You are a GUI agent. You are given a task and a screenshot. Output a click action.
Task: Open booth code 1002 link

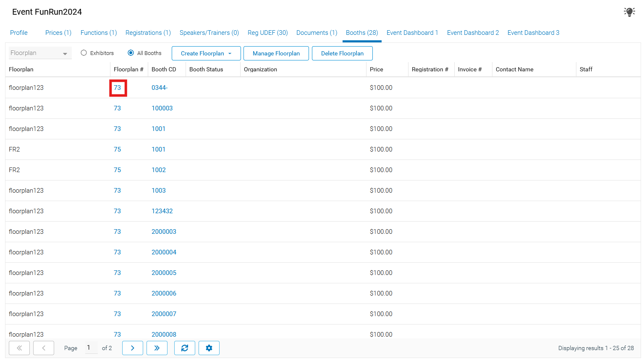159,170
